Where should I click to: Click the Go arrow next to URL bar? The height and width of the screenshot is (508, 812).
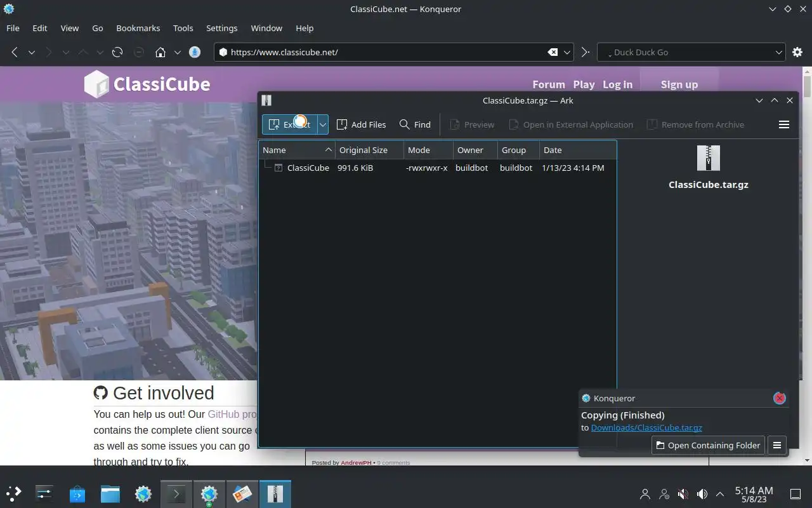586,52
